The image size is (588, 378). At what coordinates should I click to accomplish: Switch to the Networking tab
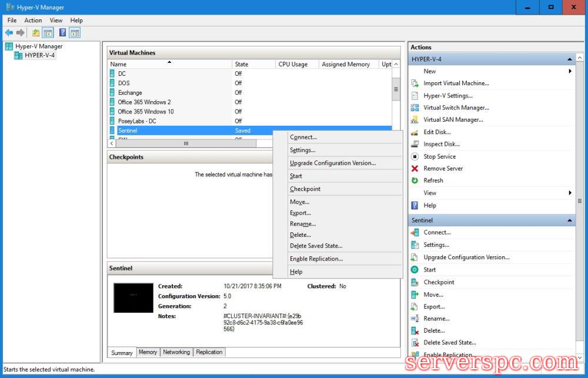[176, 352]
